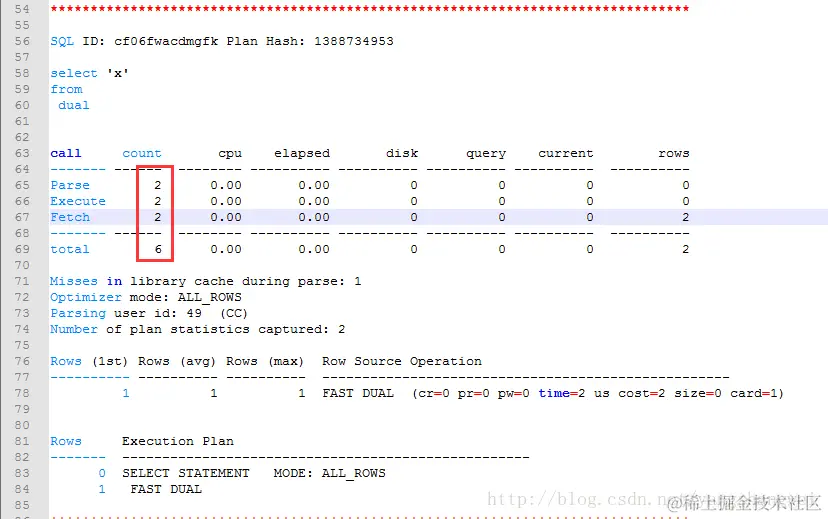The image size is (828, 519).
Task: Click the 'Rows' header on line 81
Action: point(66,441)
